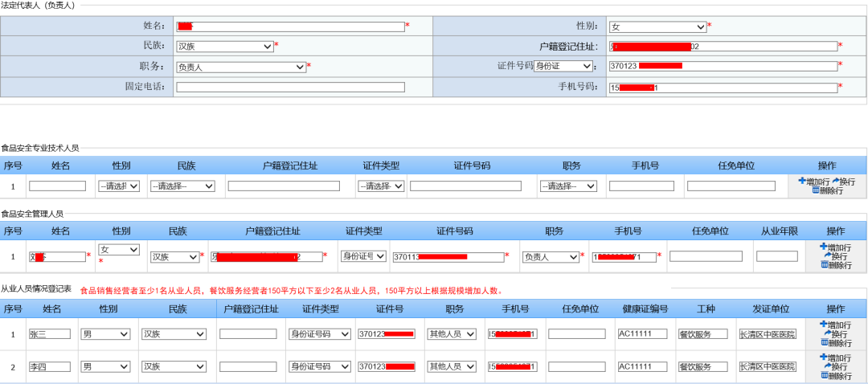868x384 pixels.
Task: Open 身份证 type dropdown beside 证件号码
Action: point(564,66)
